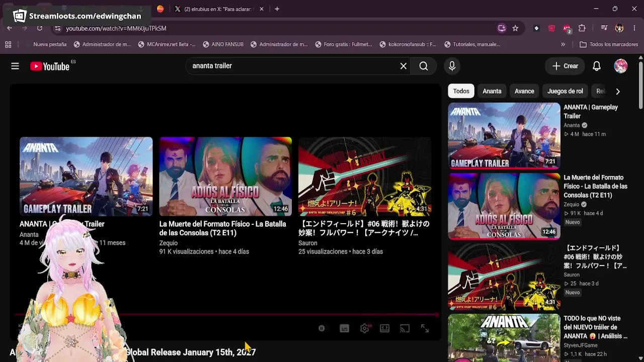Open sidebar title 'La Muerte del Formato Físico'
Image resolution: width=644 pixels, height=362 pixels.
pyautogui.click(x=596, y=186)
